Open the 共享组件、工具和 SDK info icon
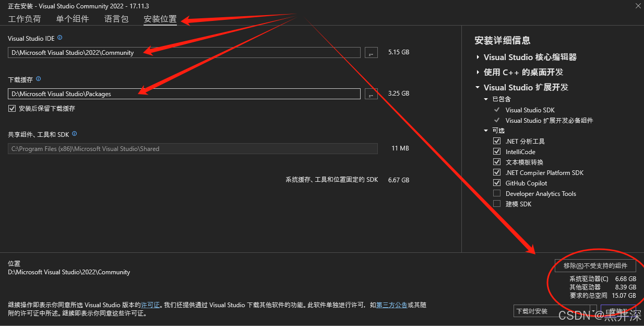 [x=75, y=134]
